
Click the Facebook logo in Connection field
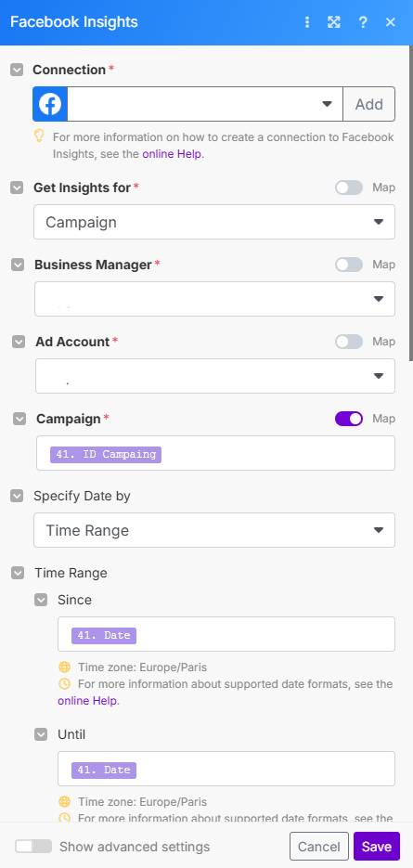(50, 104)
